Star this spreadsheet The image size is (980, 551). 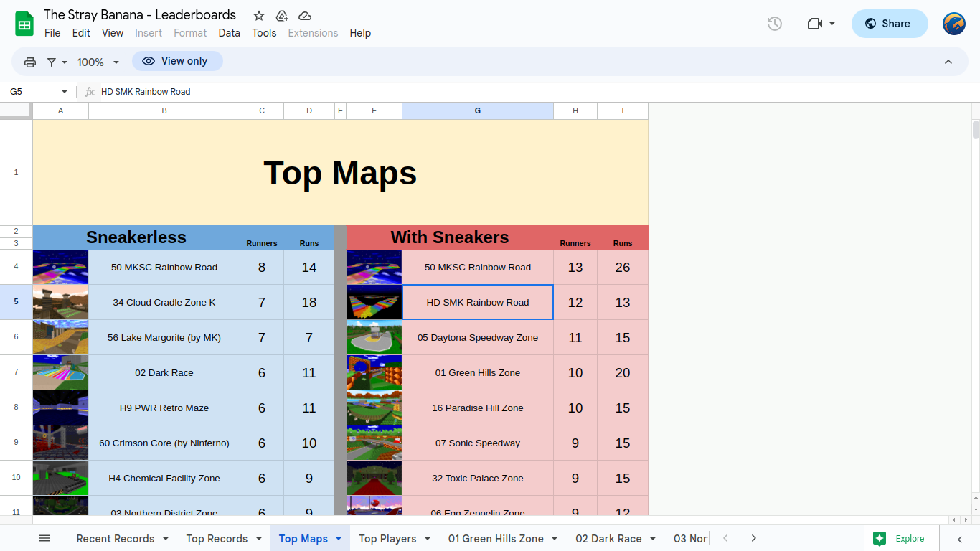(259, 16)
